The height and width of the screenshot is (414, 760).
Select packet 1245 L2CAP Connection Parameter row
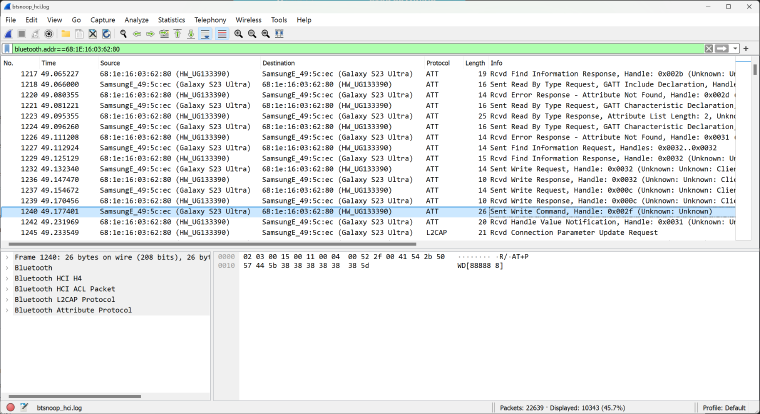pyautogui.click(x=368, y=233)
